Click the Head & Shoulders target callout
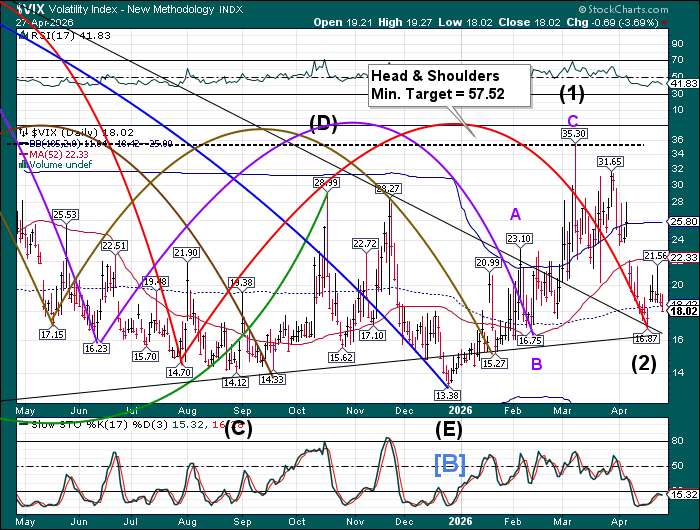This screenshot has width=700, height=530. point(438,82)
